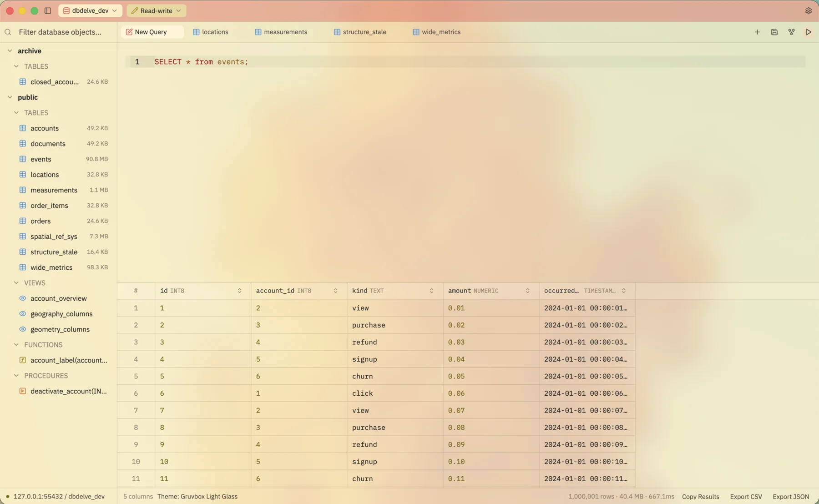Click the events table icon in the sidebar
Viewport: 819px width, 504px height.
pos(23,159)
